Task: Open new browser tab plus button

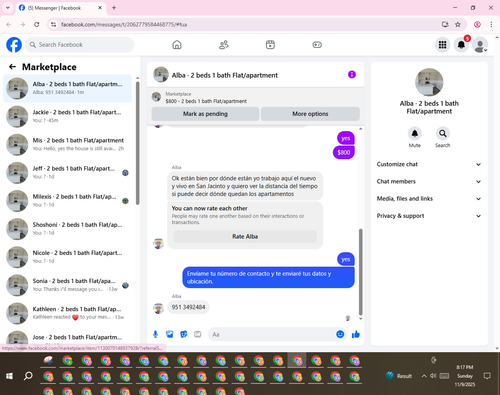Action: pos(114,8)
